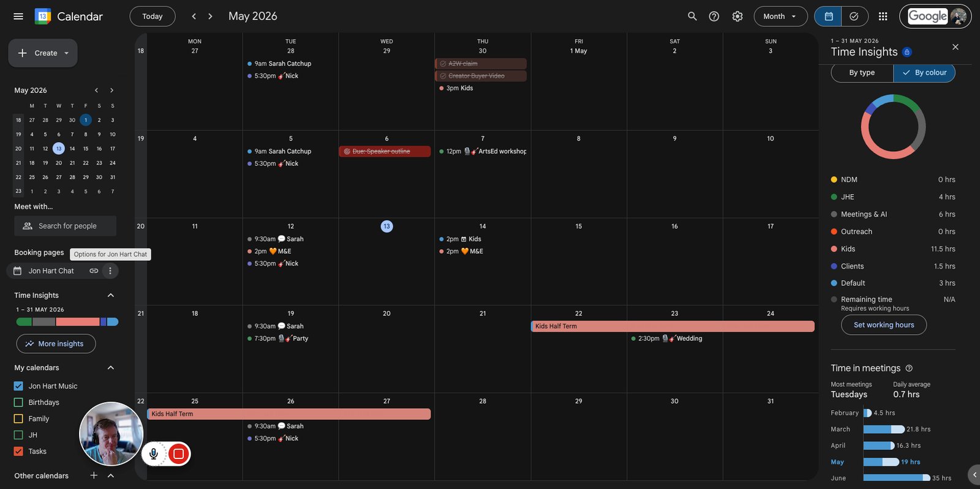Show previous month in mini calendar

coord(96,90)
